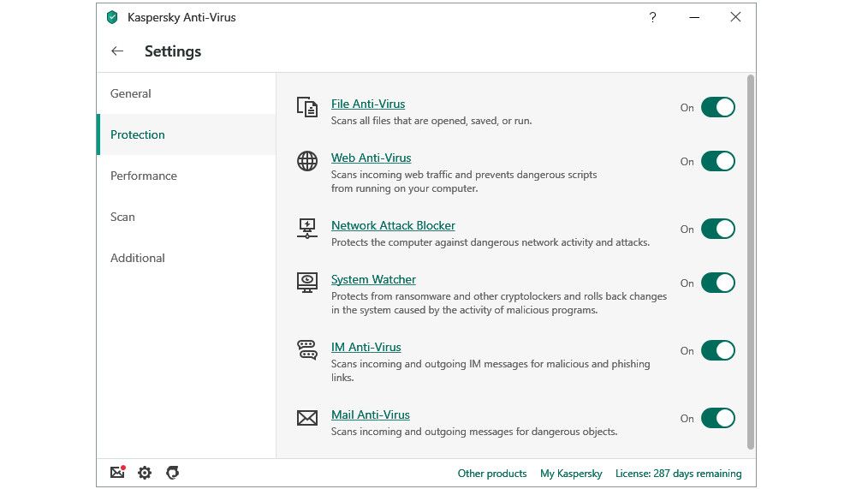Open the System Watcher link
The height and width of the screenshot is (489, 868).
(x=373, y=279)
